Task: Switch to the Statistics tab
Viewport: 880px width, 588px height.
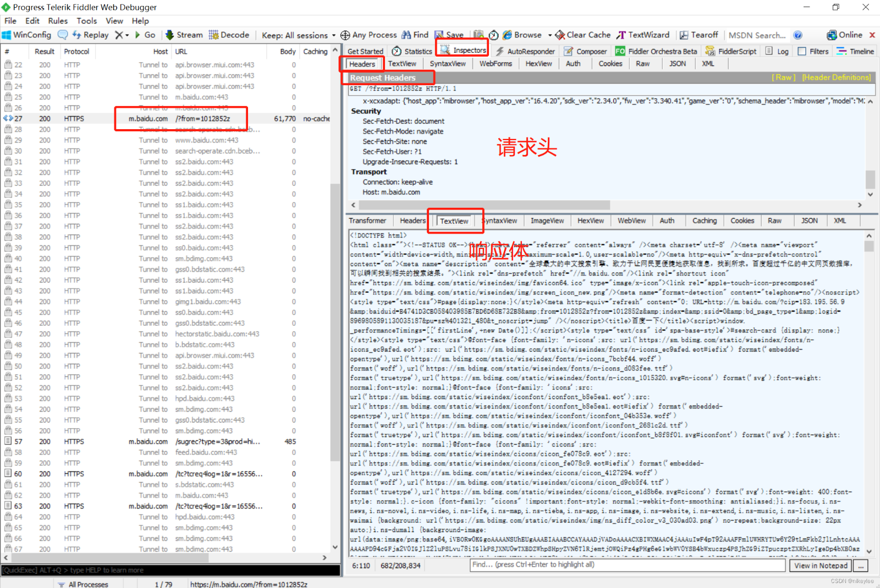Action: (413, 51)
